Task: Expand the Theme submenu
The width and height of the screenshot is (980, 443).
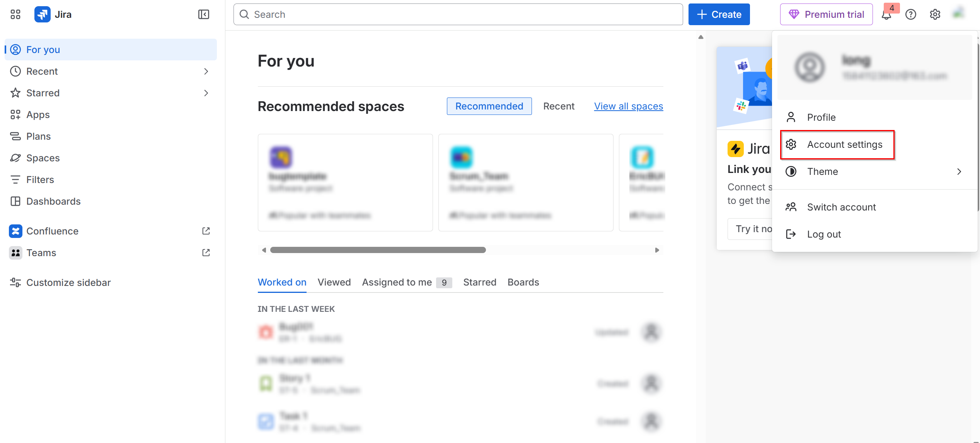Action: pos(959,171)
